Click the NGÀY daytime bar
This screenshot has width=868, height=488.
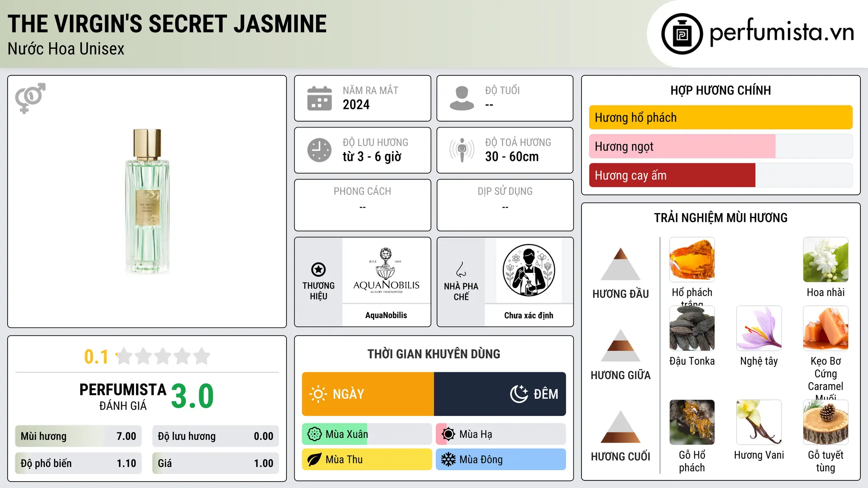(x=368, y=394)
